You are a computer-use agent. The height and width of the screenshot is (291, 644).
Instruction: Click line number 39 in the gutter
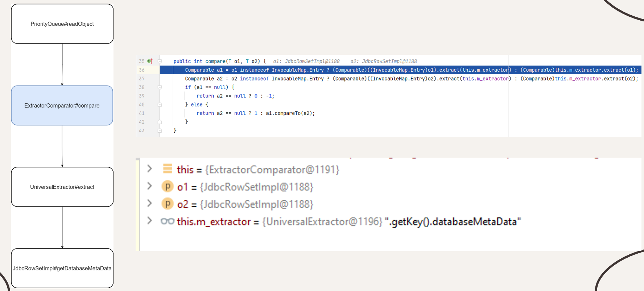[x=142, y=96]
